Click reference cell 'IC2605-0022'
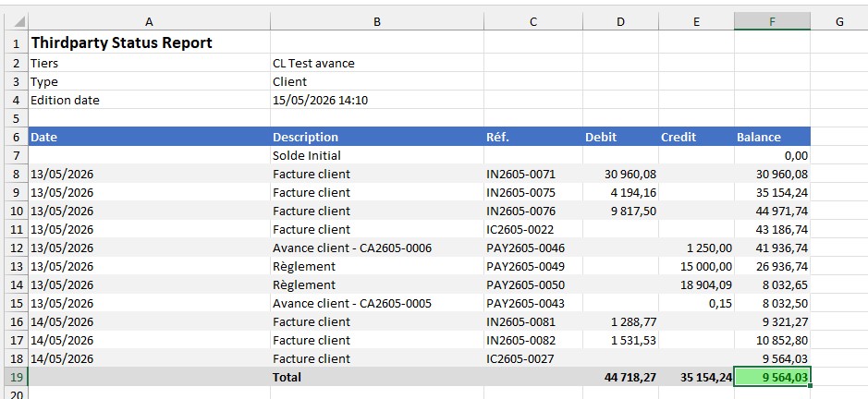868x399 pixels. coord(533,229)
